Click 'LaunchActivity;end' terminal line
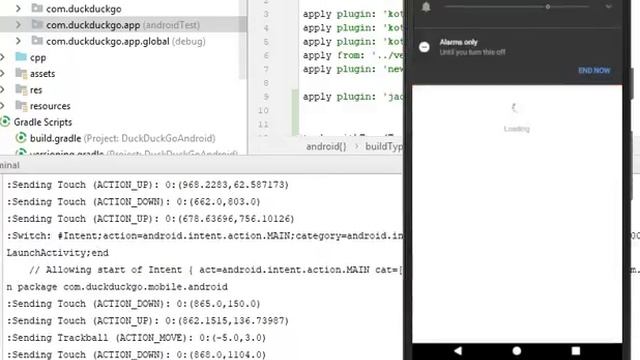The image size is (640, 360). [58, 253]
